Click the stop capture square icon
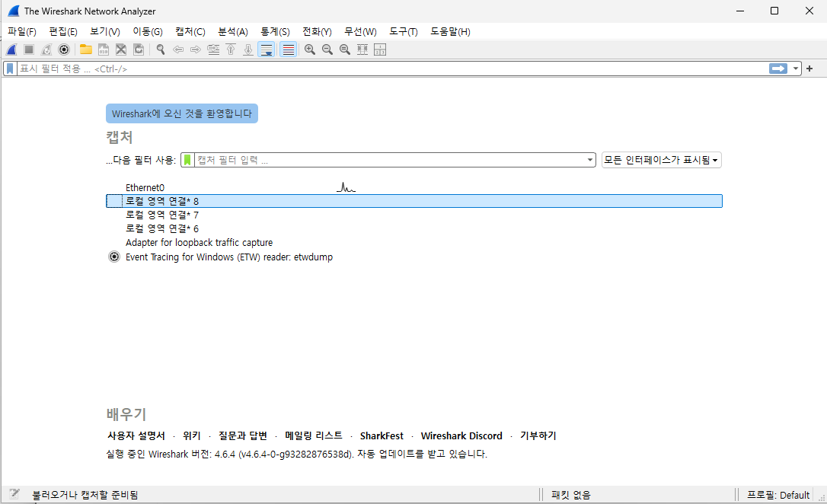The width and height of the screenshot is (827, 504). 29,49
